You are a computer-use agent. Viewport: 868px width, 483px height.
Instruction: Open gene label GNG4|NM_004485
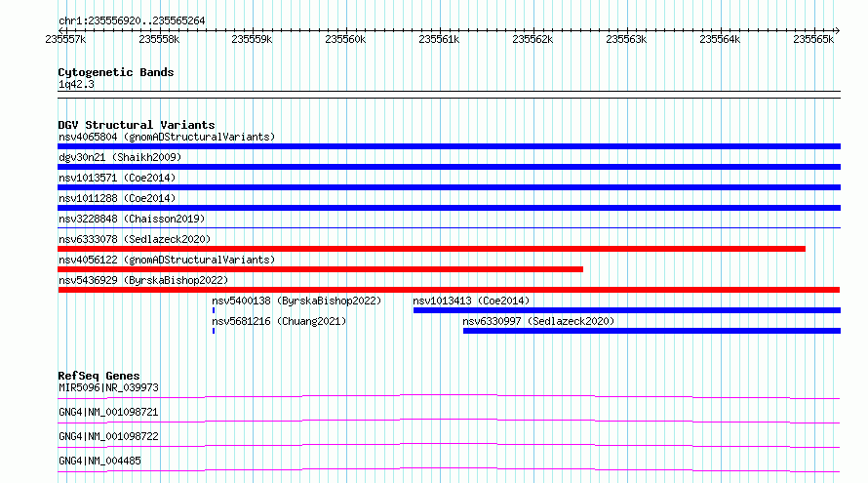pos(99,461)
